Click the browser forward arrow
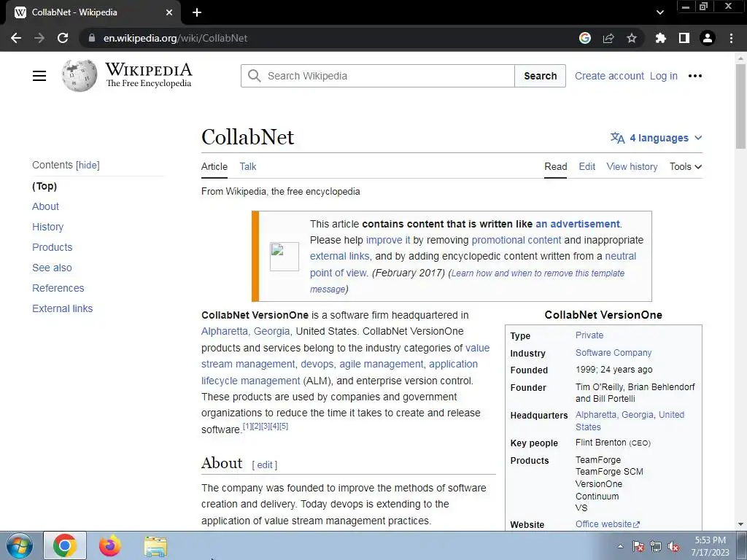 pyautogui.click(x=39, y=38)
